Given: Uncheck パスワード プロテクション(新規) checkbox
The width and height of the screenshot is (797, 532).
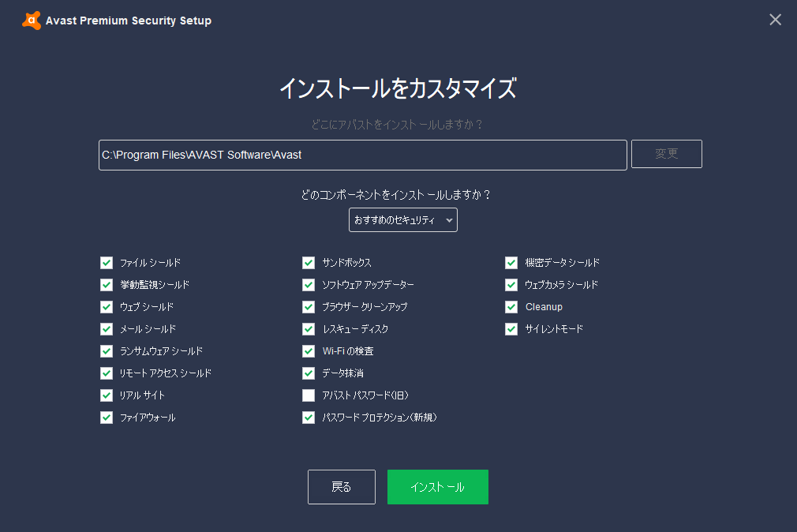Looking at the screenshot, I should pos(309,418).
